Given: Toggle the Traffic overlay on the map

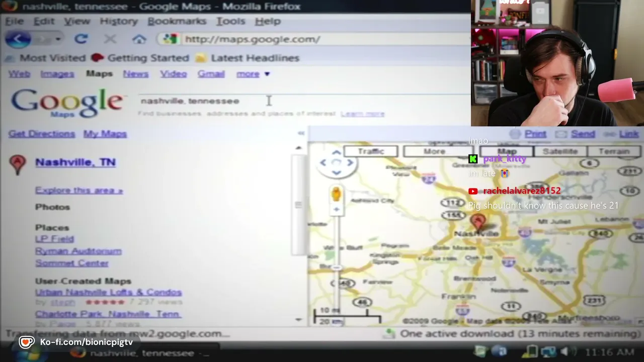Looking at the screenshot, I should pos(371,151).
